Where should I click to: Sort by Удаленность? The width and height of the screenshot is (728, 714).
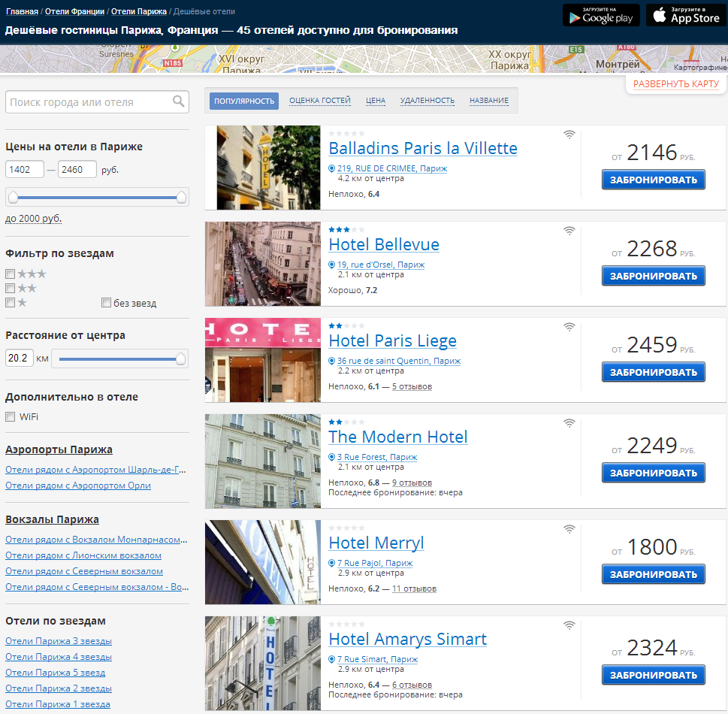427,101
